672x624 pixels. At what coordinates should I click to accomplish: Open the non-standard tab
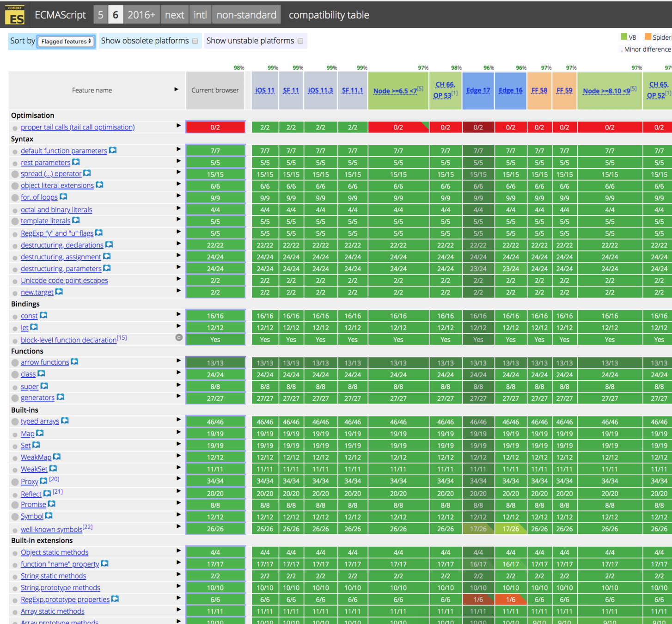click(x=246, y=15)
